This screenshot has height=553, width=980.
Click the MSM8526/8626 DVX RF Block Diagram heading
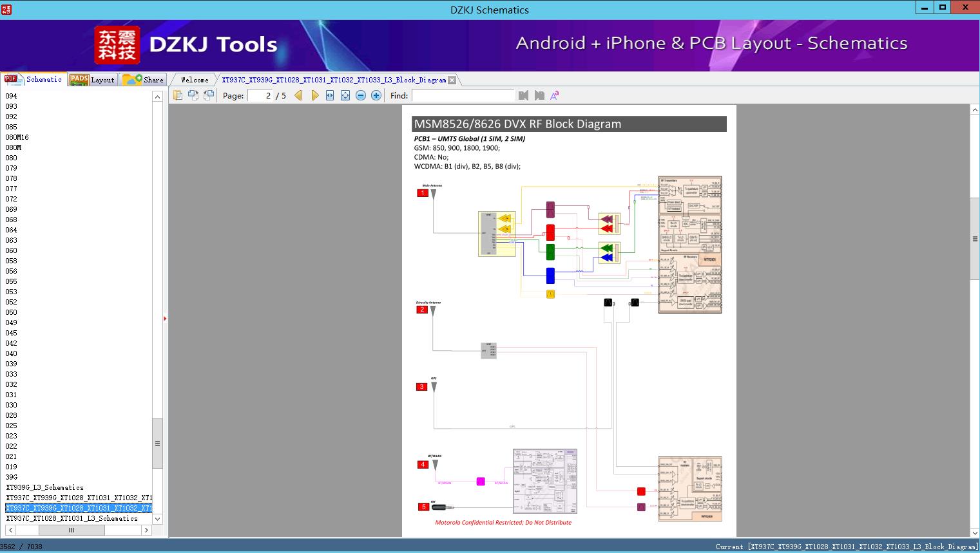[517, 124]
